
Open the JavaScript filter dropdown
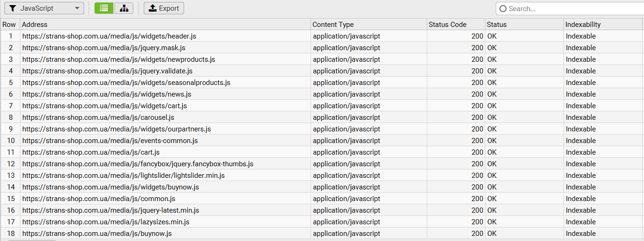(44, 8)
